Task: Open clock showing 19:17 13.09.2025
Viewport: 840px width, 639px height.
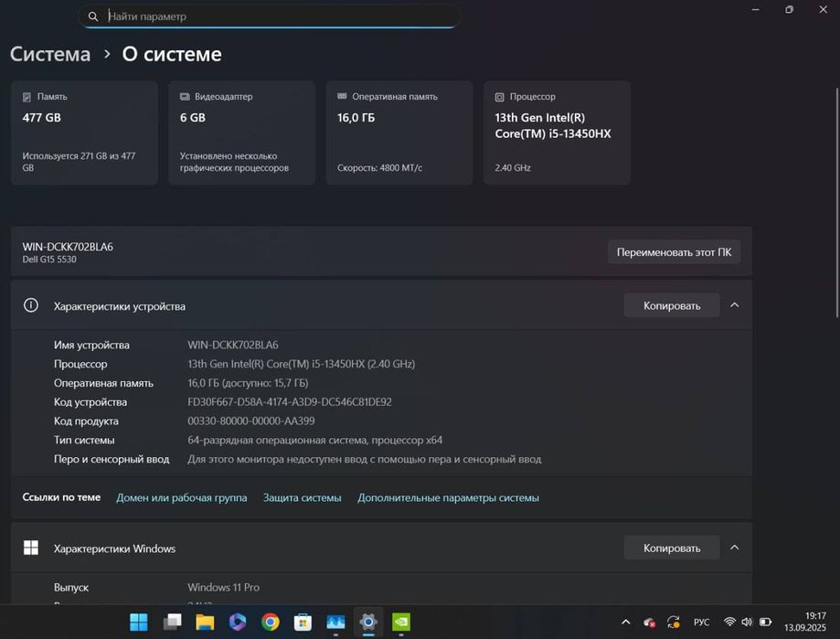Action: click(805, 622)
